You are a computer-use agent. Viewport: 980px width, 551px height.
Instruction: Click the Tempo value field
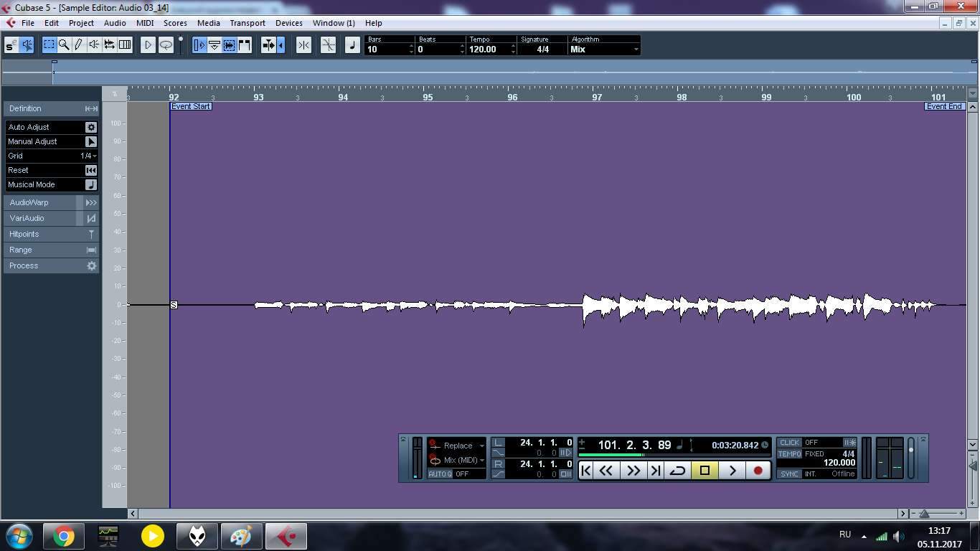(488, 50)
